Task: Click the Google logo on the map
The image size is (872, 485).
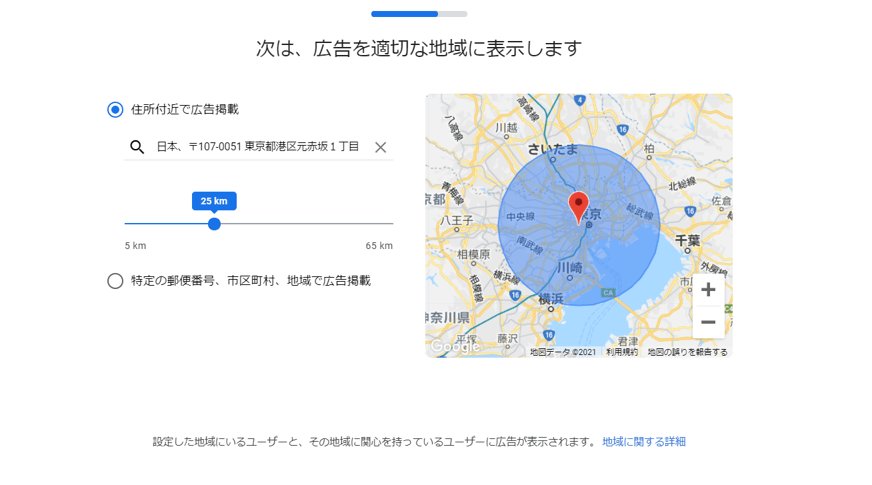Action: click(455, 346)
